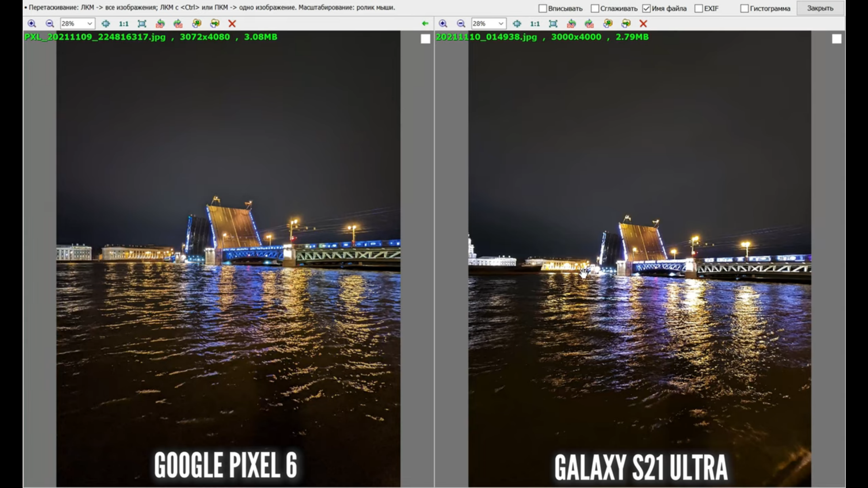Tick the white tag checkbox on left image
Image resolution: width=868 pixels, height=488 pixels.
[425, 39]
